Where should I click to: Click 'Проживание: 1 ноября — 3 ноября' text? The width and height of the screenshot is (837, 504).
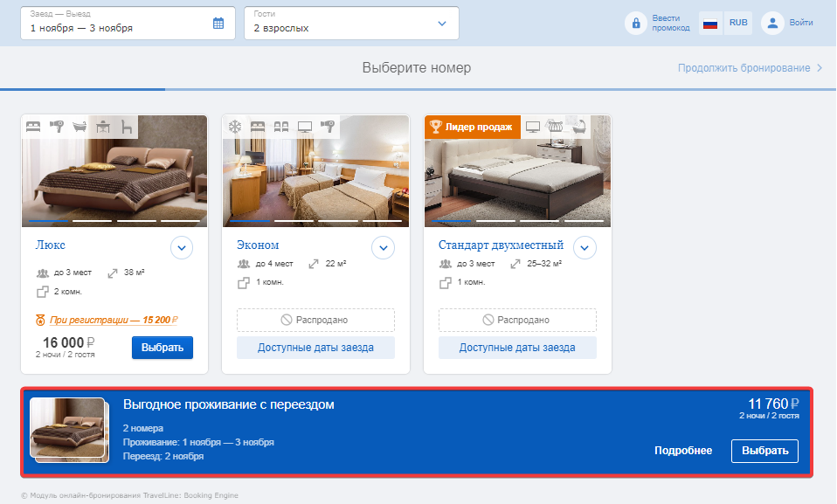(x=198, y=442)
